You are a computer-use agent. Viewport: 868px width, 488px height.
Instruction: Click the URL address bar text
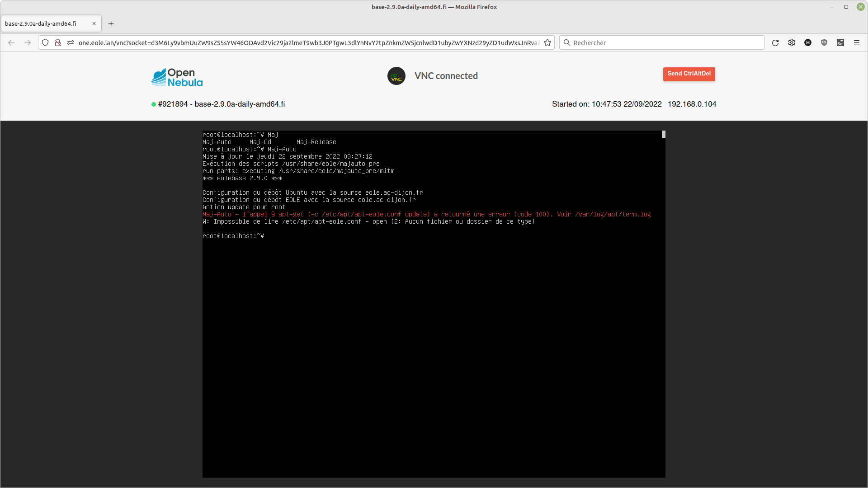click(307, 43)
